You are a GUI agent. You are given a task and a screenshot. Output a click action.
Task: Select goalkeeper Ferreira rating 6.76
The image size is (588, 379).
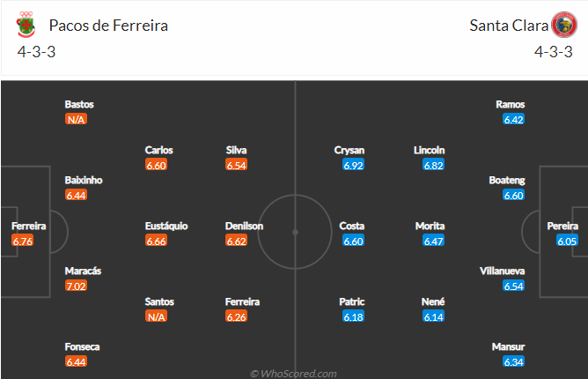click(x=23, y=241)
